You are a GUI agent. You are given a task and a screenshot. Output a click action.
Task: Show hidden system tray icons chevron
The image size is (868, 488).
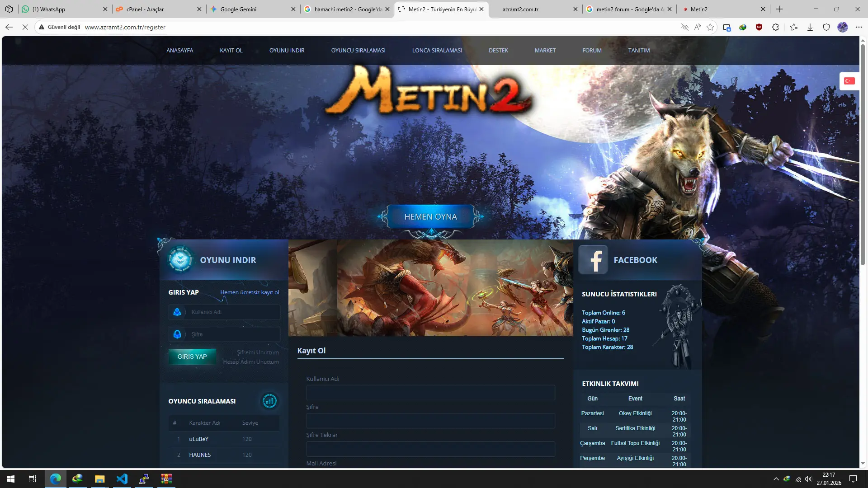coord(776,479)
